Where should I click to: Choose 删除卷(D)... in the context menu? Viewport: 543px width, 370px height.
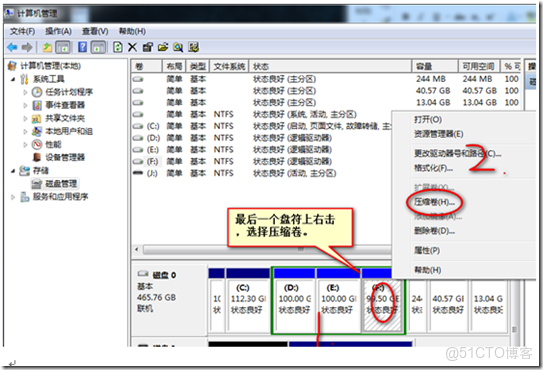434,231
